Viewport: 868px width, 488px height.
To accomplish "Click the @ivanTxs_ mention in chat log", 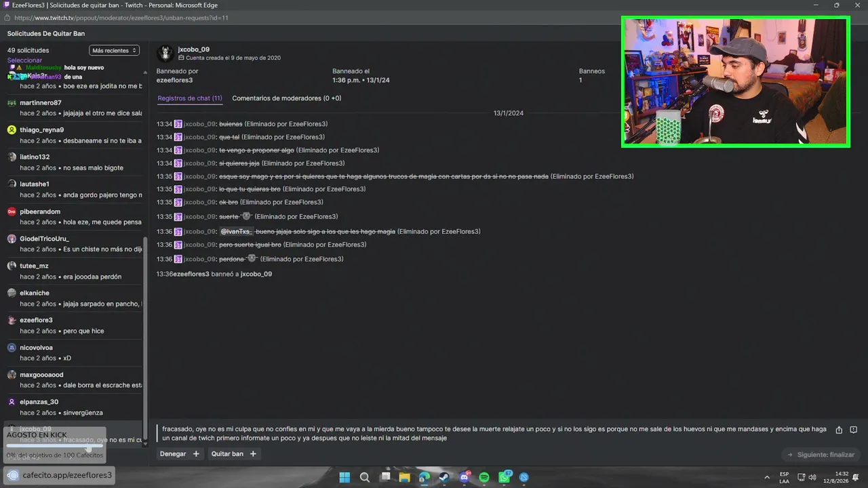I will click(237, 232).
